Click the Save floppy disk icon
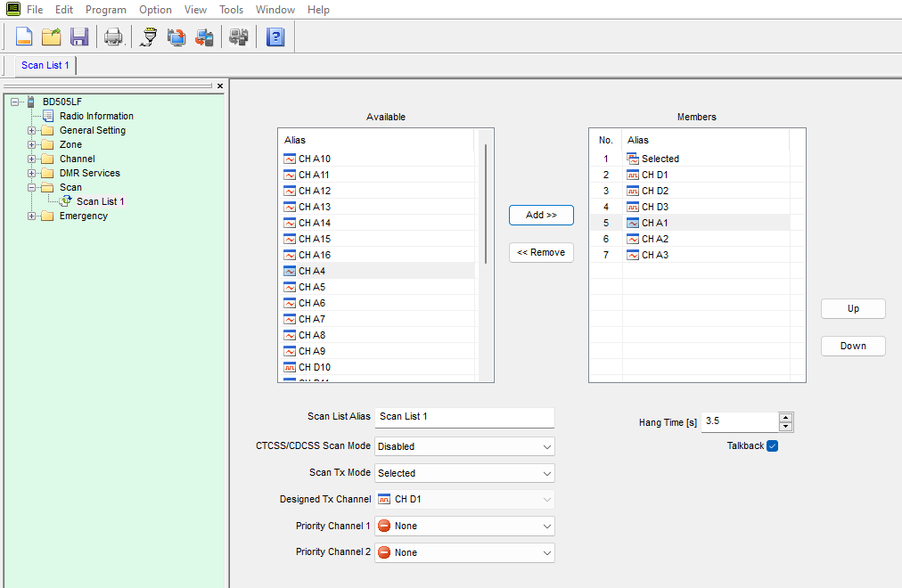 [79, 37]
